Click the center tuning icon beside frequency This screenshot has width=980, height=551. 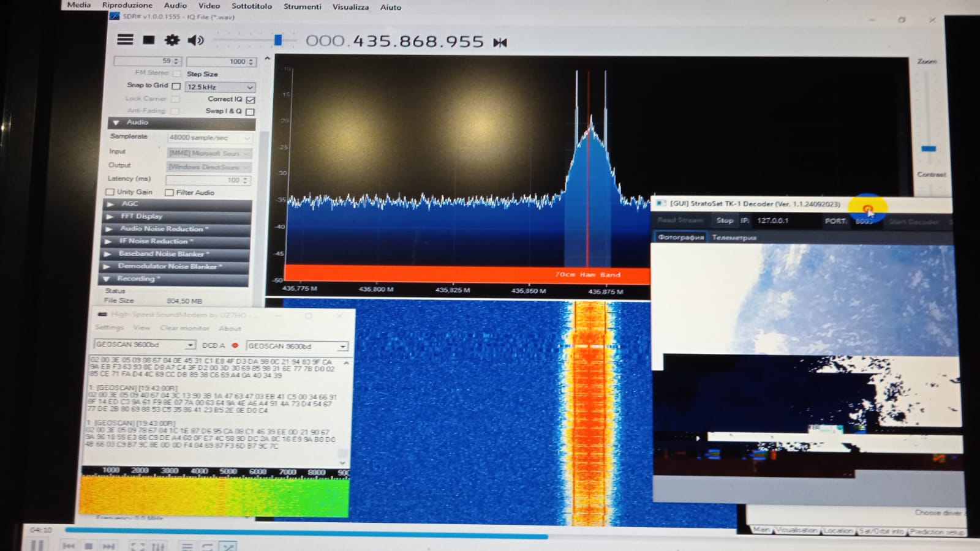tap(500, 42)
